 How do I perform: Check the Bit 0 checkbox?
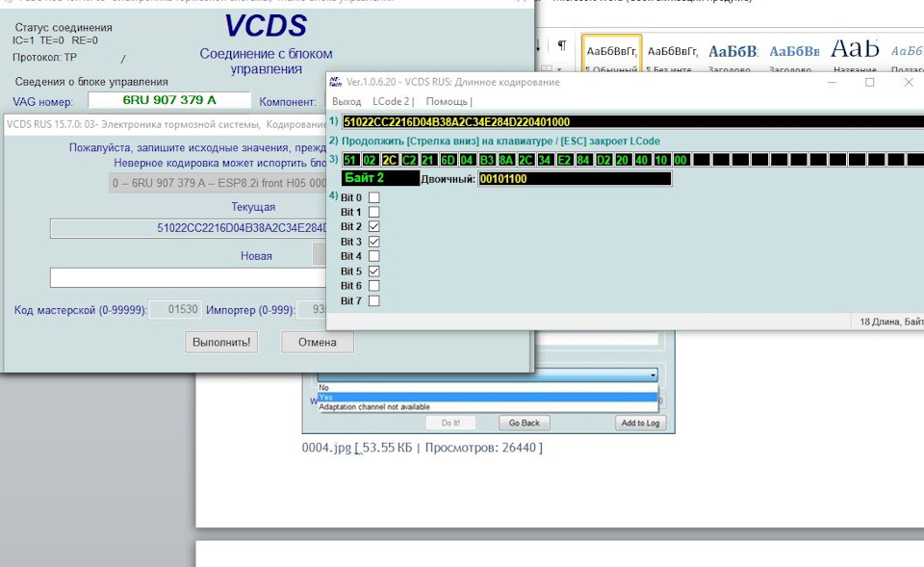click(x=373, y=197)
